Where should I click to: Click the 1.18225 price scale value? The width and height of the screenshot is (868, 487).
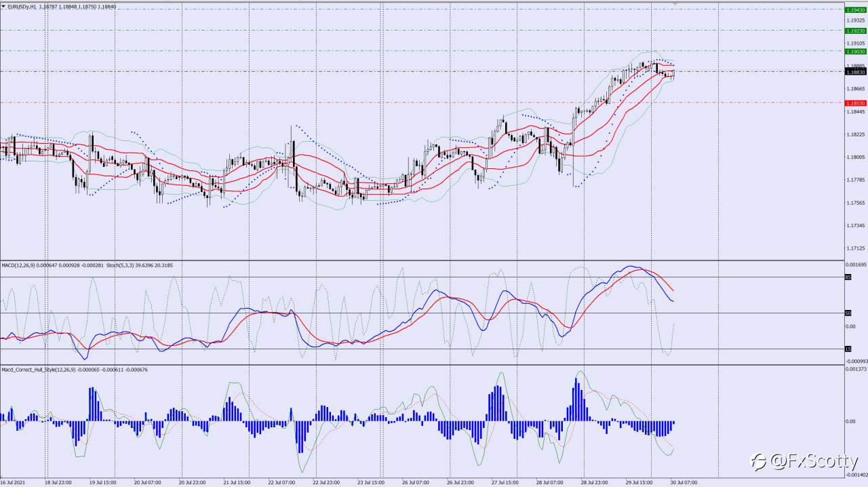point(856,134)
